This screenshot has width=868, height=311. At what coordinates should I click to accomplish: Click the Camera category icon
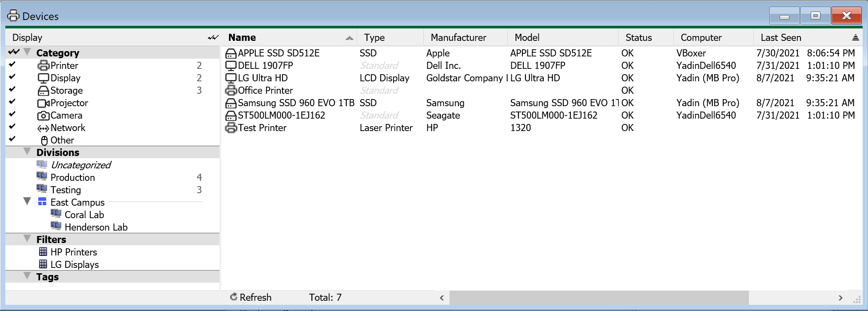[x=44, y=116]
